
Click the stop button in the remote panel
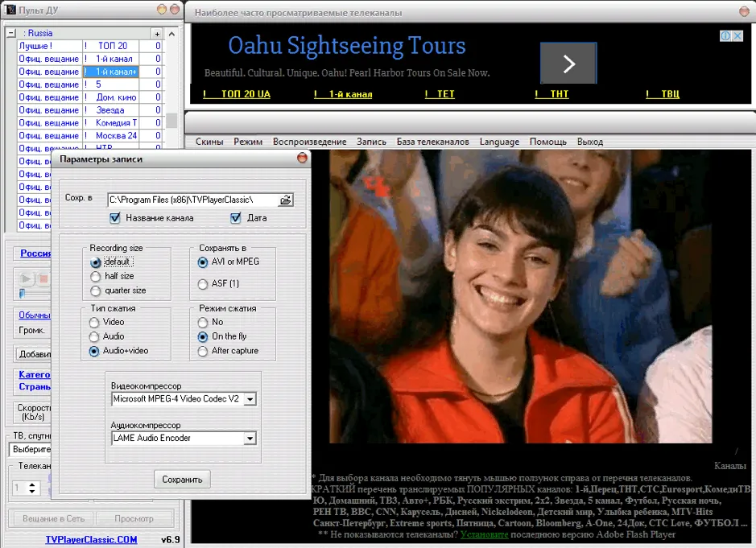coord(43,278)
